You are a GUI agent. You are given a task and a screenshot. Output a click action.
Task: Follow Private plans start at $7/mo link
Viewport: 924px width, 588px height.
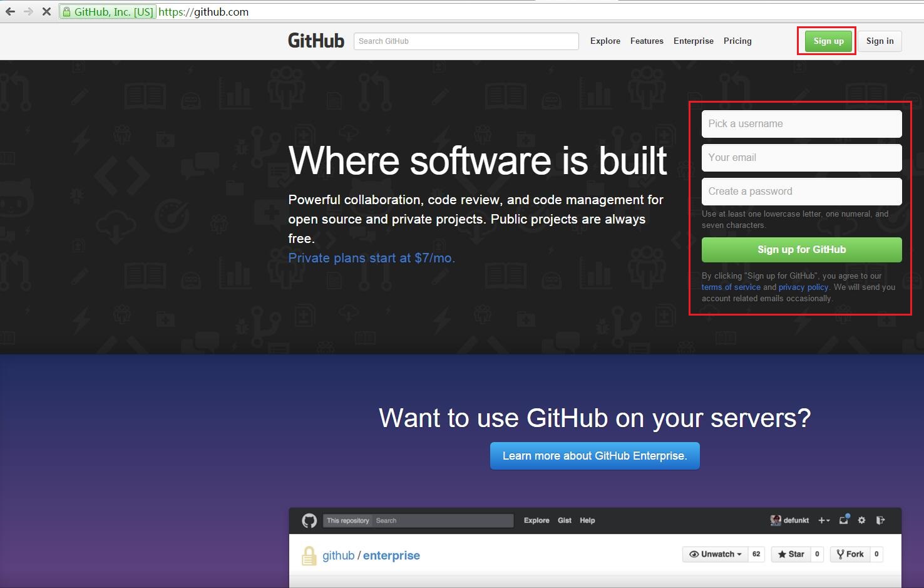[372, 258]
